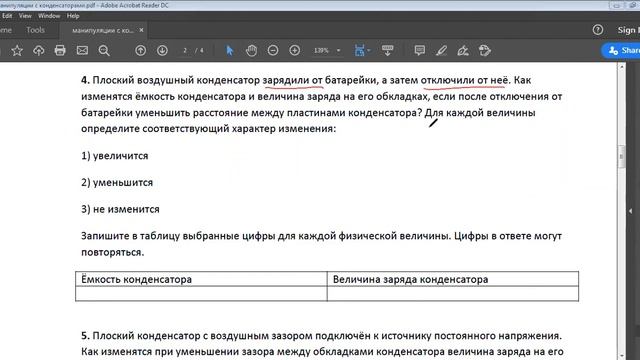Click the Share button
This screenshot has width=640, height=360.
(622, 51)
